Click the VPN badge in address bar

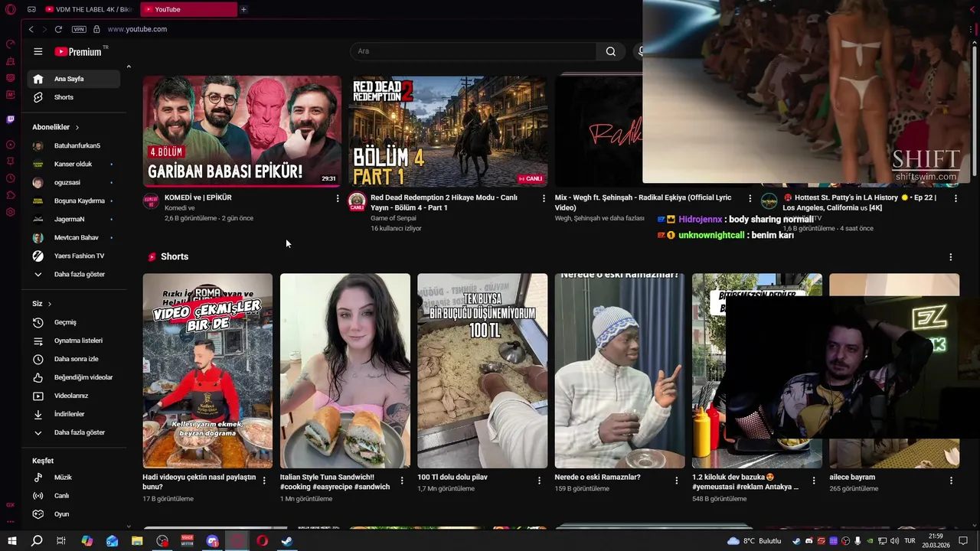[x=79, y=29]
